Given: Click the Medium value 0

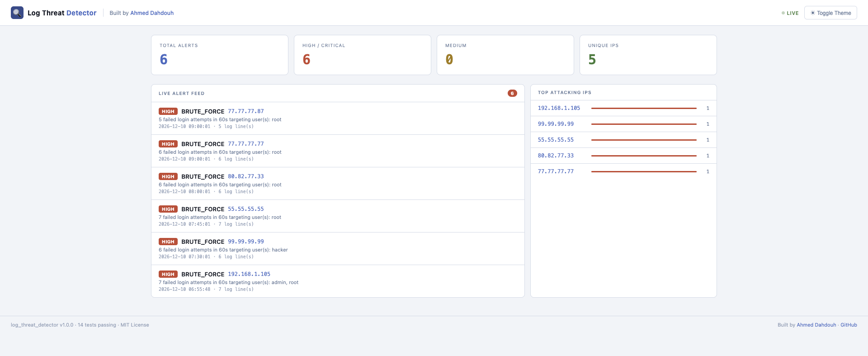Looking at the screenshot, I should [x=449, y=59].
